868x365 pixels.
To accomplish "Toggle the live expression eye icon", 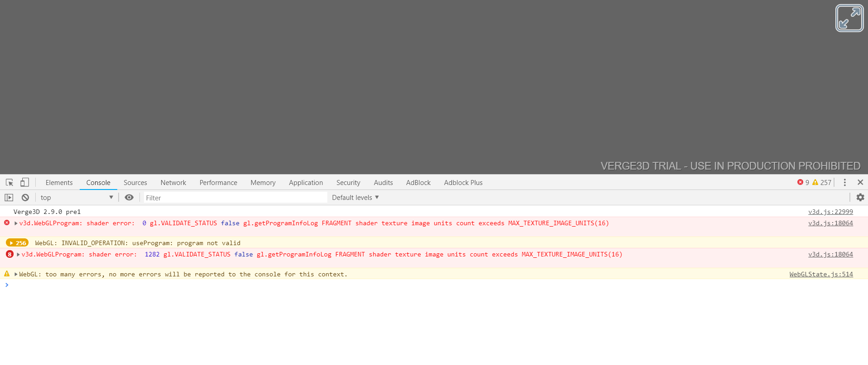I will tap(129, 198).
